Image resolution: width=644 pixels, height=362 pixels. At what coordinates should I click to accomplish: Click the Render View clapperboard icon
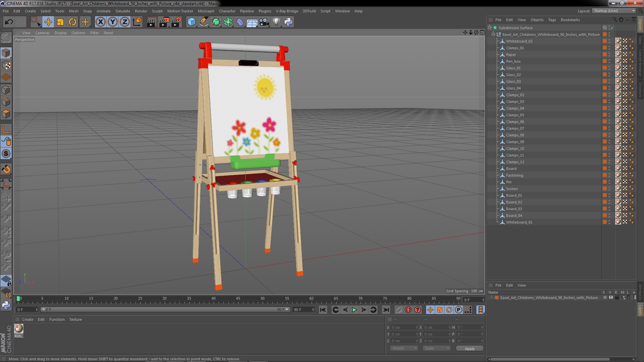(x=151, y=22)
